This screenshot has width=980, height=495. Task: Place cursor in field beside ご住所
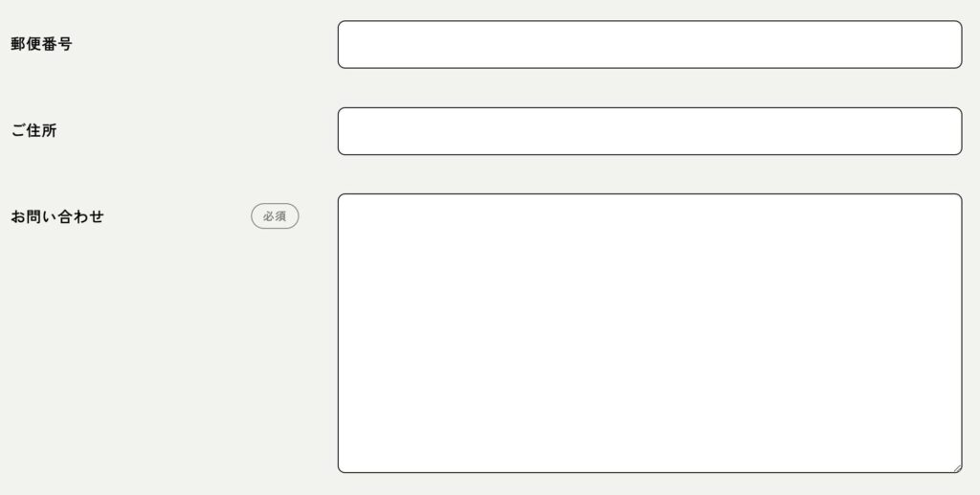point(650,131)
